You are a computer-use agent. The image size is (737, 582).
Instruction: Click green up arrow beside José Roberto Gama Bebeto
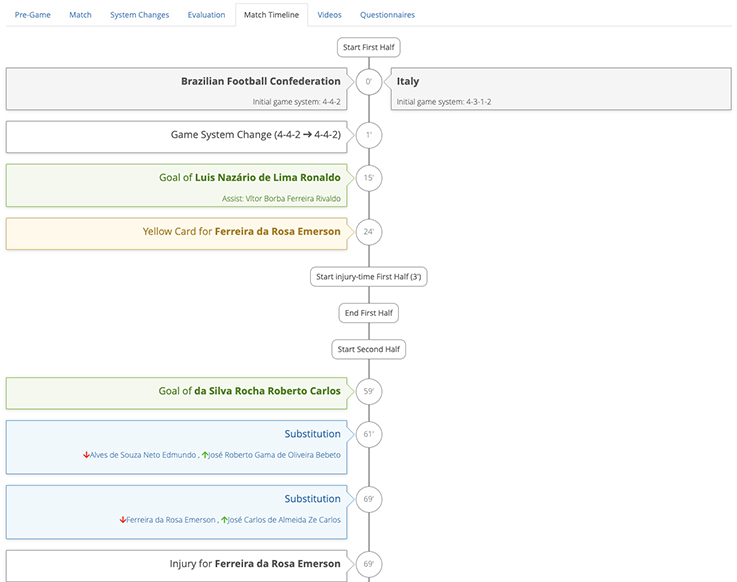pos(204,455)
